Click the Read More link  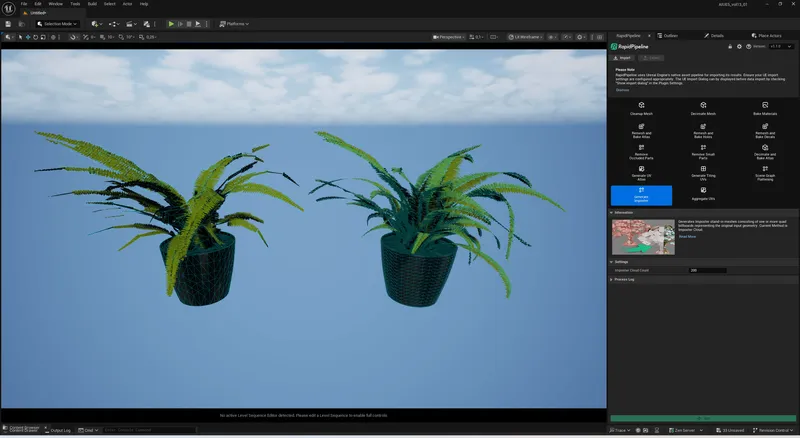point(688,237)
